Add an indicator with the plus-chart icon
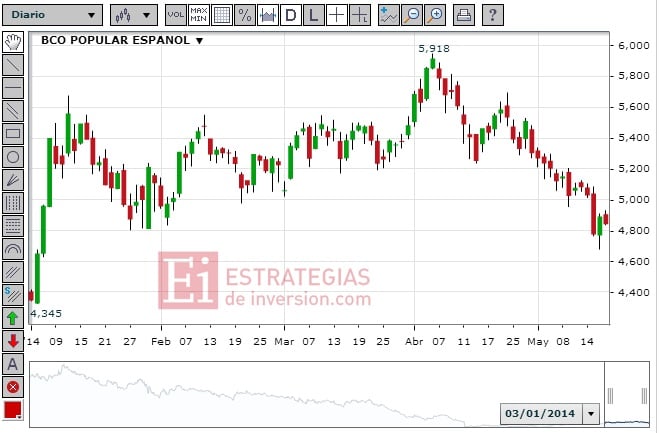The width and height of the screenshot is (659, 433). [388, 15]
